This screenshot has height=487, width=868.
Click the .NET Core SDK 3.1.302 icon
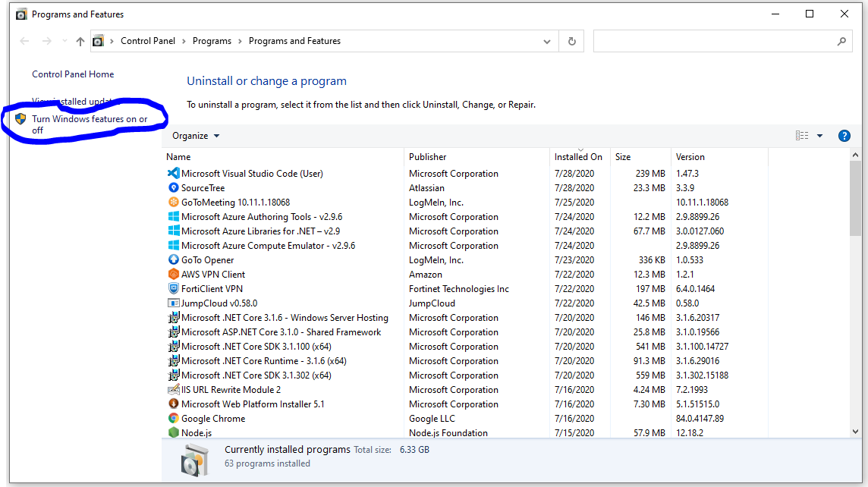[x=173, y=375]
